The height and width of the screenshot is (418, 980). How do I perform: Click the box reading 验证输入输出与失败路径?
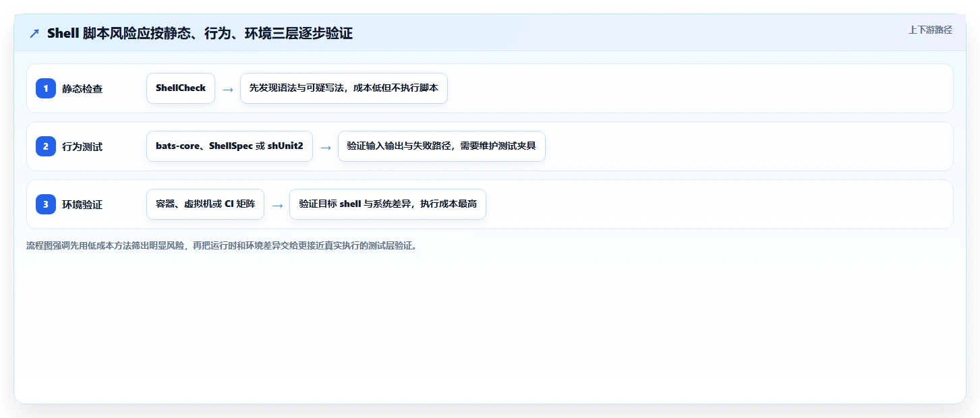point(441,146)
